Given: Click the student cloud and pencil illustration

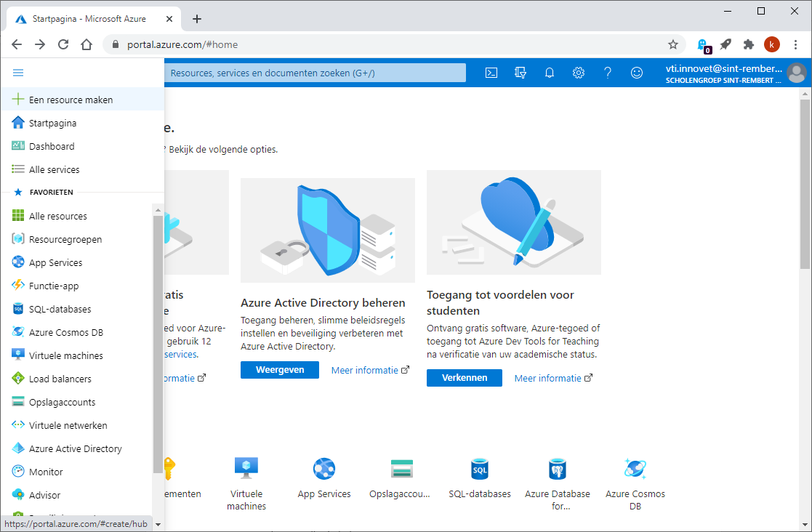Looking at the screenshot, I should (x=514, y=222).
